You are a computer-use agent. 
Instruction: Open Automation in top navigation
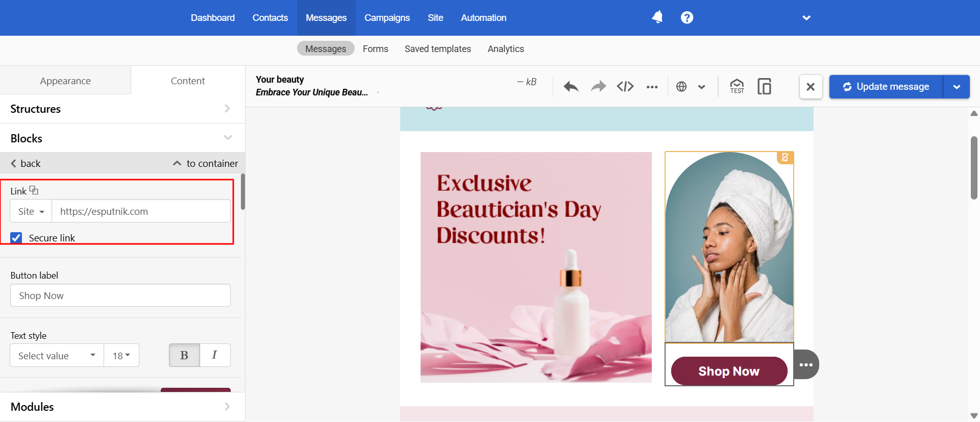483,18
